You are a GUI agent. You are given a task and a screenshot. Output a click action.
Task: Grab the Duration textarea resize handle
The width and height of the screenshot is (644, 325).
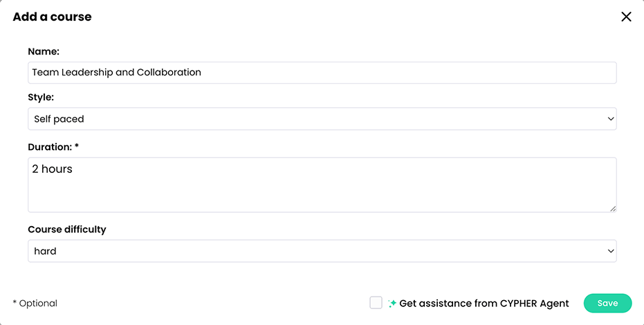pos(612,208)
